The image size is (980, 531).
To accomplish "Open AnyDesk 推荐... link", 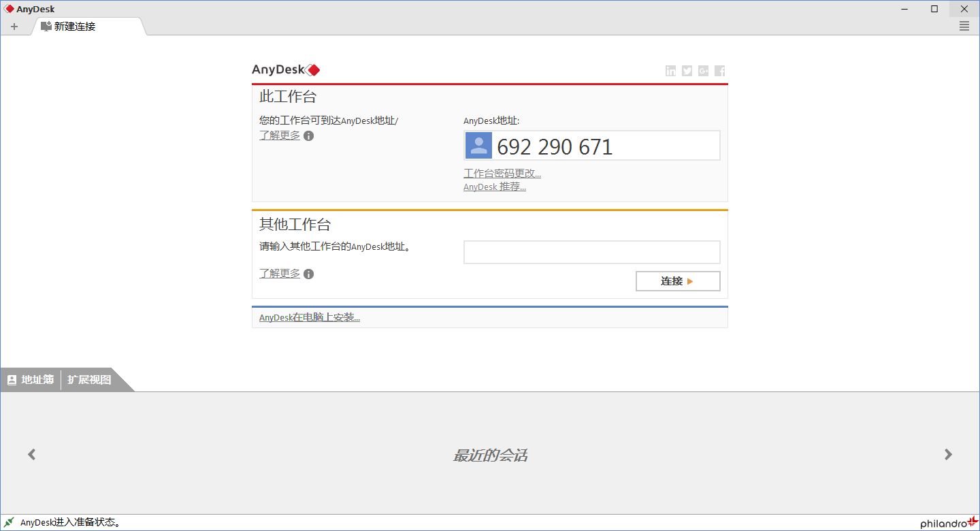I will [495, 187].
